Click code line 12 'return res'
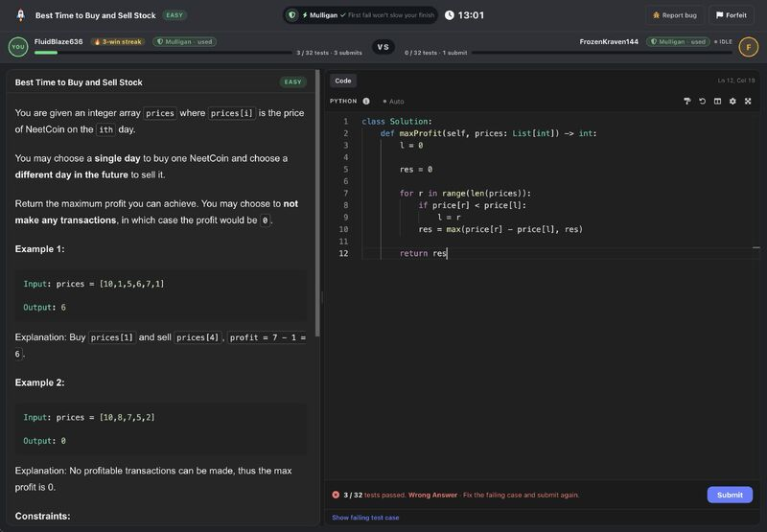 [423, 253]
